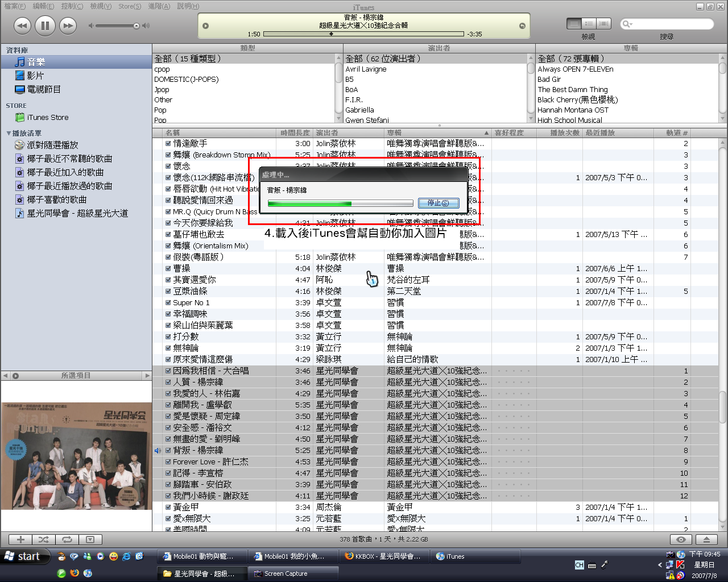Image resolution: width=728 pixels, height=582 pixels.
Task: Select artist Avril Lavigne in browser
Action: point(435,69)
